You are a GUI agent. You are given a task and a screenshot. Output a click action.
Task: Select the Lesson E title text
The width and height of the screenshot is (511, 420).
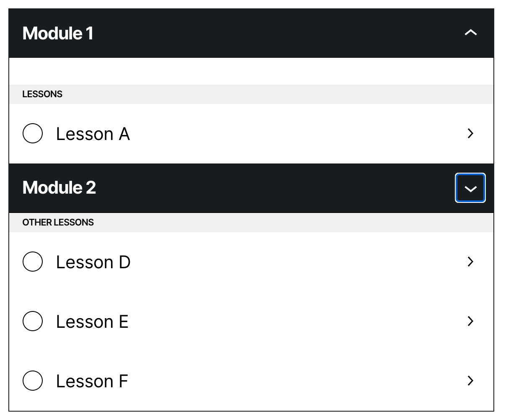tap(92, 322)
